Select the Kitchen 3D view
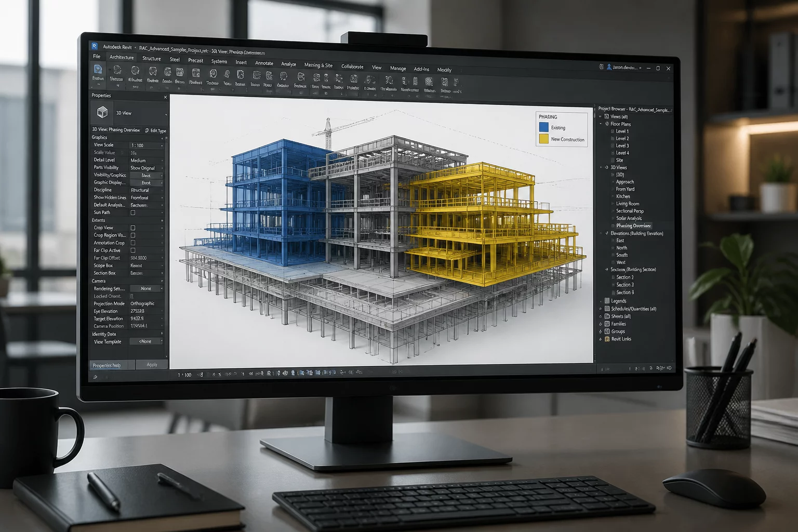798x532 pixels. 623,196
